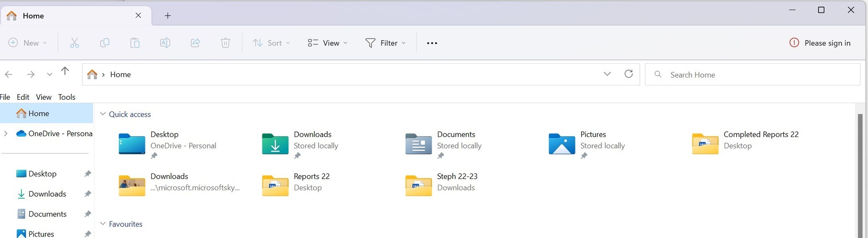868x238 pixels.
Task: Select Home in the navigation pane
Action: tap(46, 113)
